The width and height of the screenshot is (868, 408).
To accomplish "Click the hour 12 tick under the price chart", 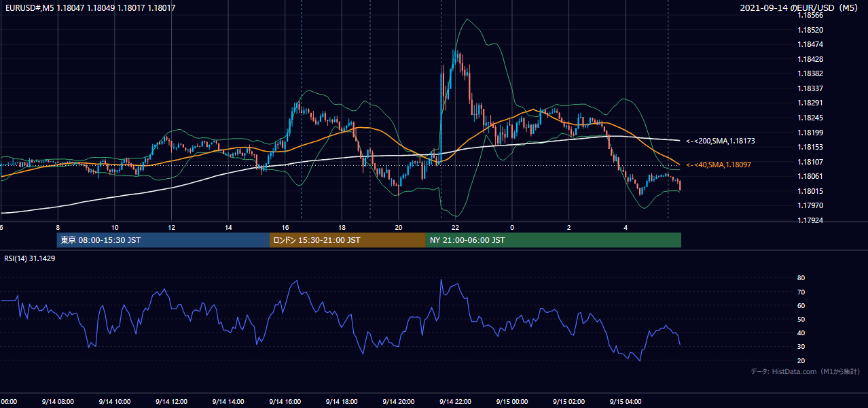I will click(x=171, y=228).
